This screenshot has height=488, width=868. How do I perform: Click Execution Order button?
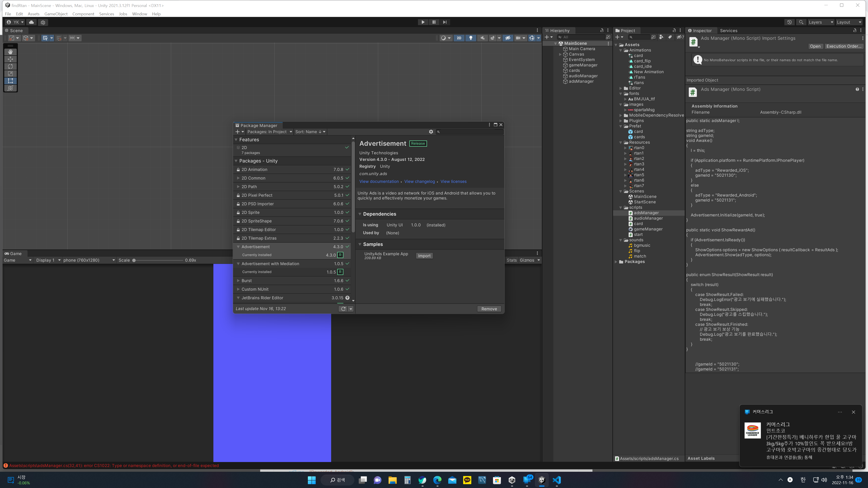[843, 47]
